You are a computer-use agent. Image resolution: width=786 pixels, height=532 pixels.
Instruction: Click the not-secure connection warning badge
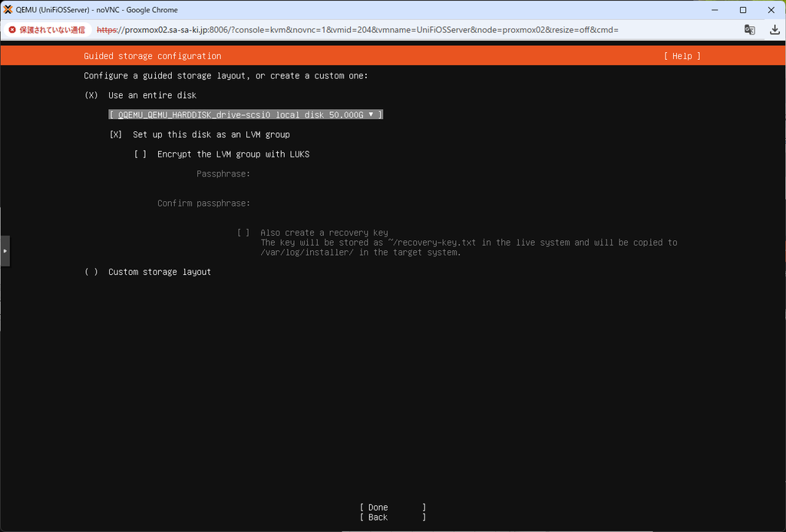tap(47, 30)
